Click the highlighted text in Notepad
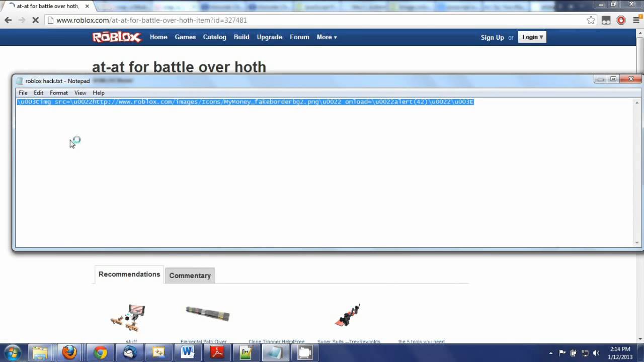 [x=246, y=102]
